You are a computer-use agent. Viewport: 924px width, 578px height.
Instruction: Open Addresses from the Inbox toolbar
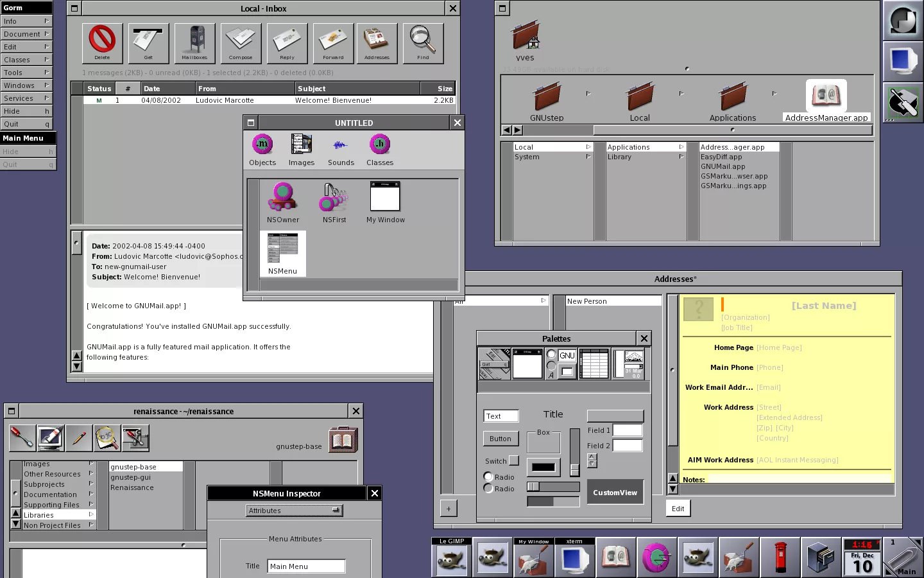(377, 43)
